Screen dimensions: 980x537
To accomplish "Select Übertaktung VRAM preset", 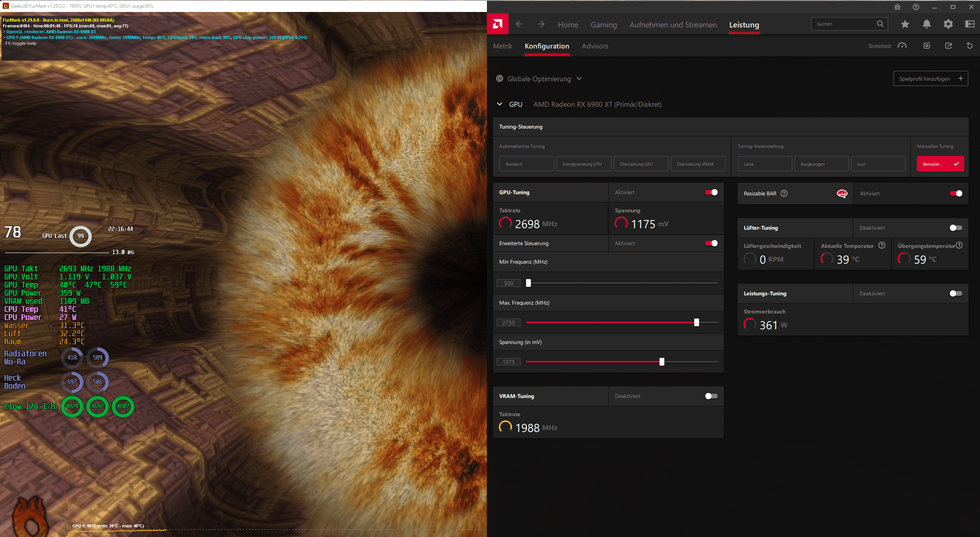I will click(x=698, y=164).
